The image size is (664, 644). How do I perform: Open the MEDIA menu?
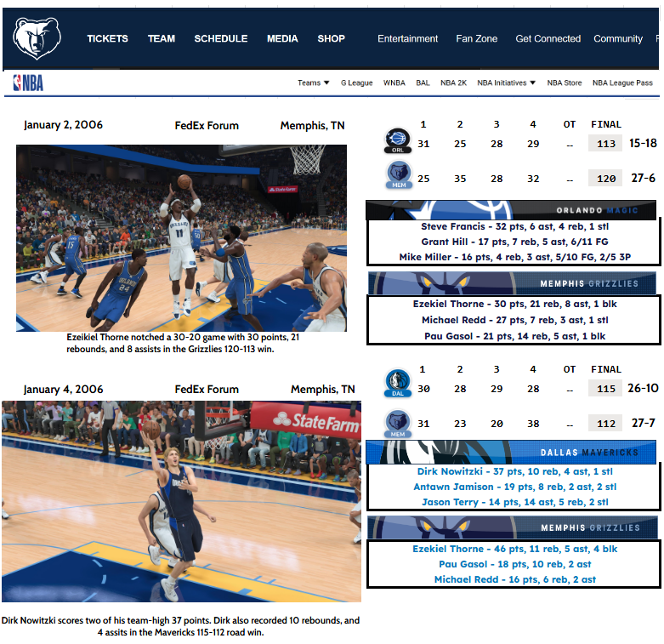[282, 38]
